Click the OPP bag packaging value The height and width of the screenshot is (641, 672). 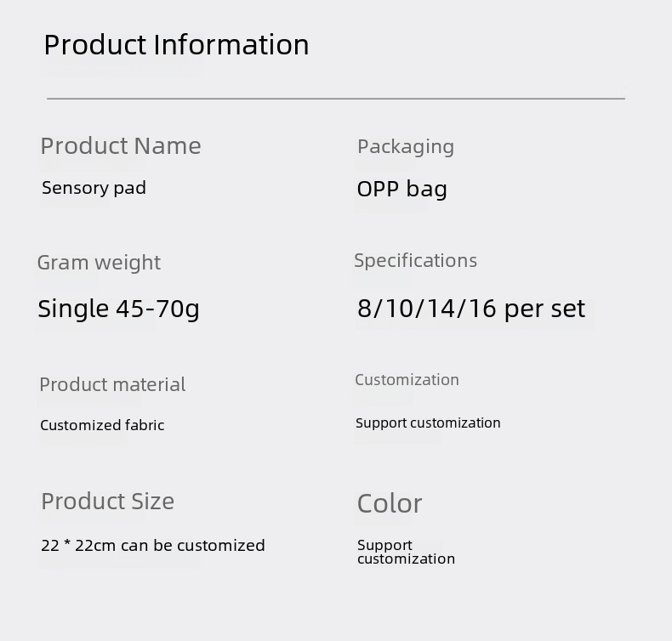pos(401,189)
